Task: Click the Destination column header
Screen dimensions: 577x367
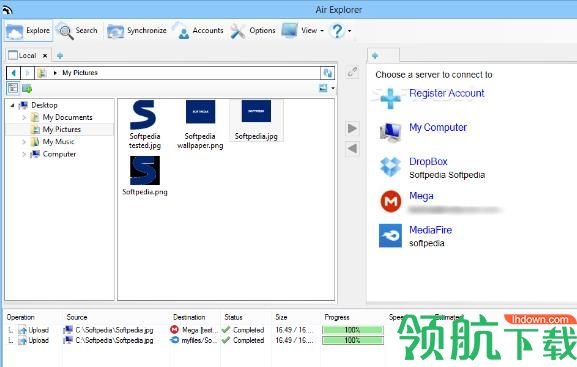Action: (189, 317)
